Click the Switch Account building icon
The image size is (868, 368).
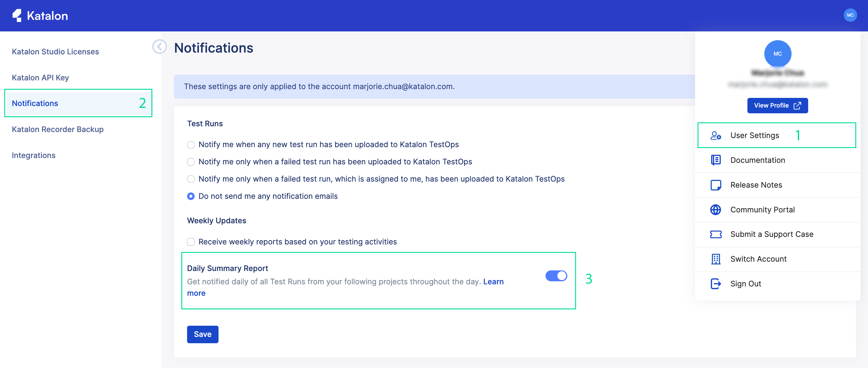point(715,259)
